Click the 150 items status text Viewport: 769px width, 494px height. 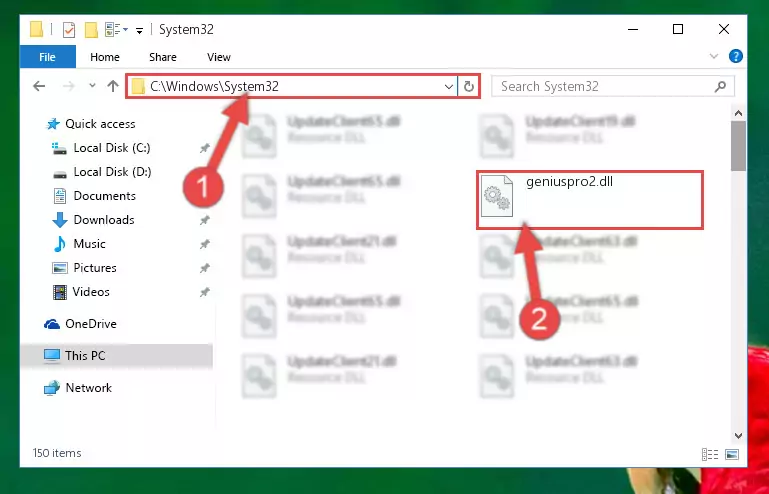[x=57, y=453]
